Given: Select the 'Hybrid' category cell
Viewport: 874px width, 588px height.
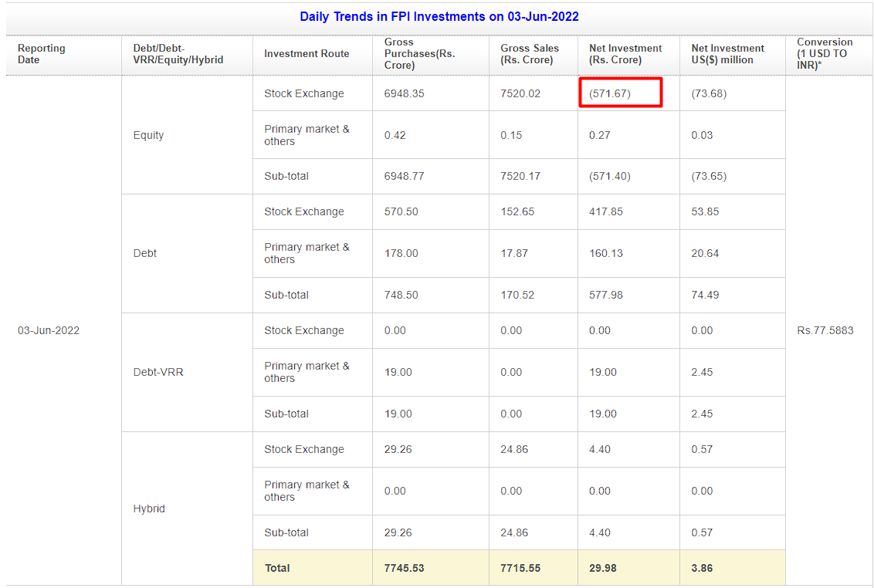Looking at the screenshot, I should tap(149, 509).
